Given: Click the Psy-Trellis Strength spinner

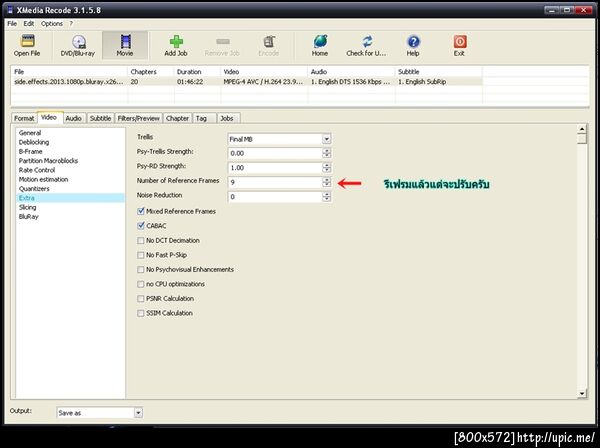Looking at the screenshot, I should (x=326, y=153).
